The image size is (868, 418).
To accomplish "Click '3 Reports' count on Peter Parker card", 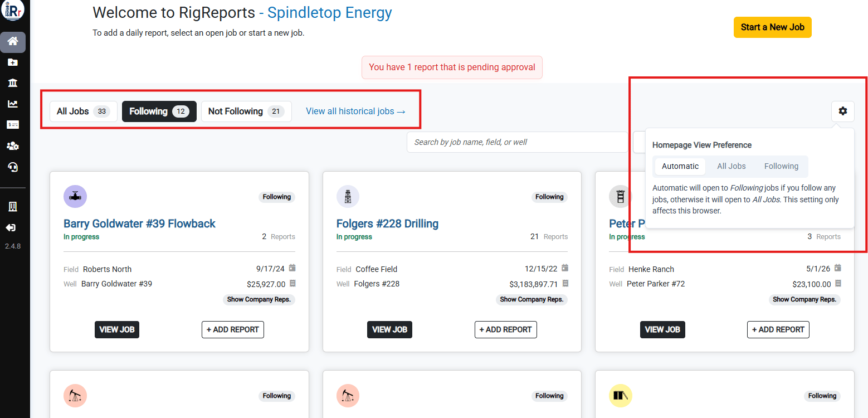I will 824,237.
